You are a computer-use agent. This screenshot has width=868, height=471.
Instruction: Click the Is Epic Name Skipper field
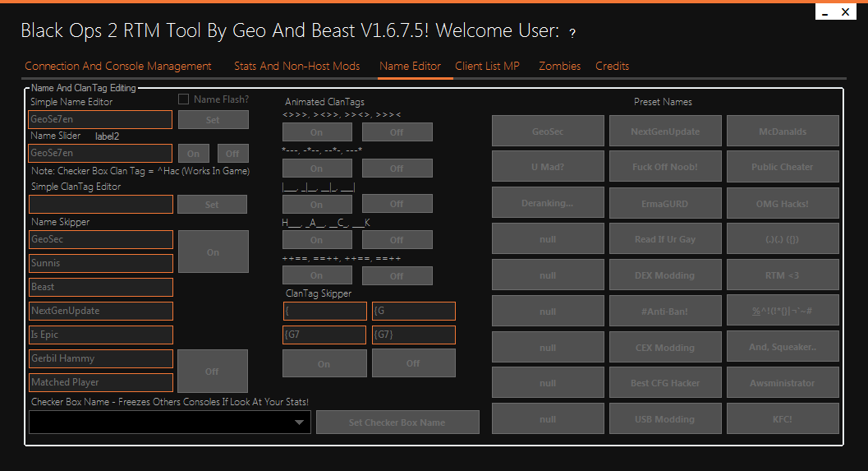(101, 335)
